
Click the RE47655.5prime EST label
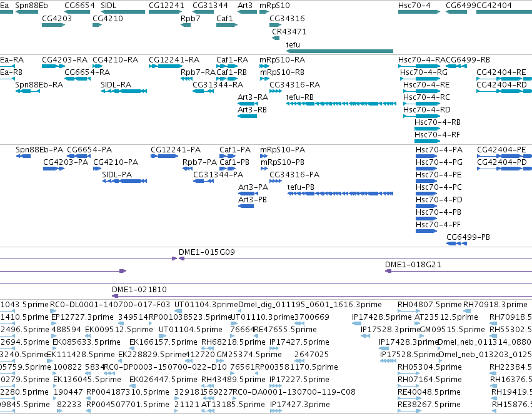(x=285, y=330)
